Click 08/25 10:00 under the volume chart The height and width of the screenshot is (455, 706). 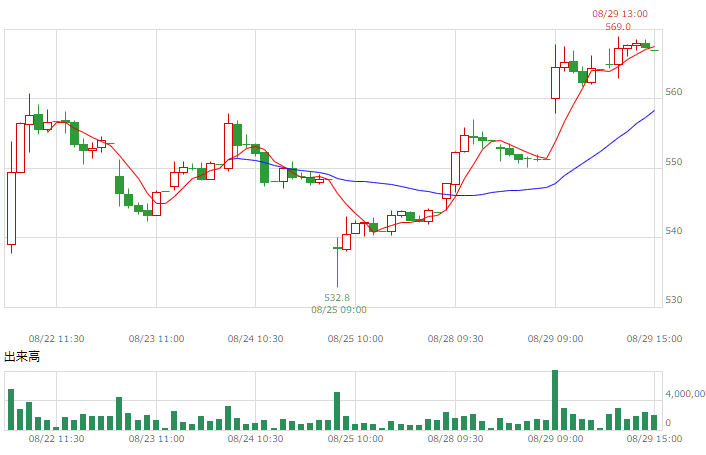click(x=355, y=438)
